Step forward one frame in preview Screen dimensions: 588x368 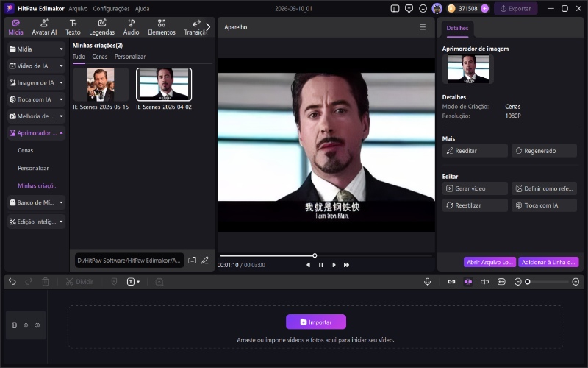334,265
